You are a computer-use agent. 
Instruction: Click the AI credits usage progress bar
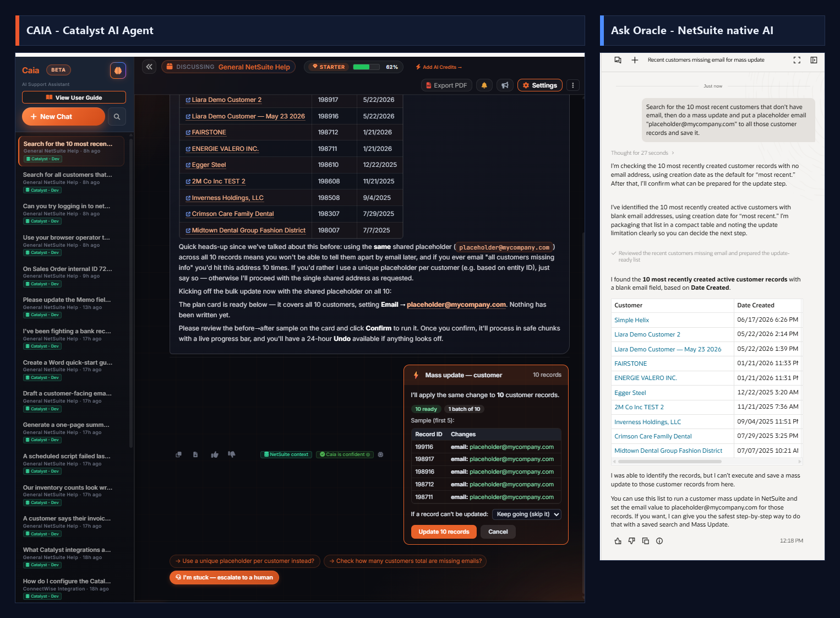click(x=366, y=67)
